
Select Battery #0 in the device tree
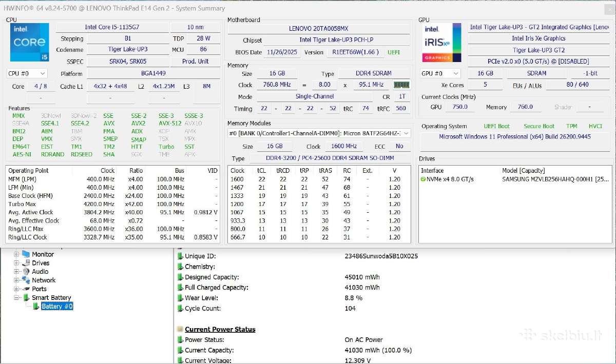pos(57,307)
